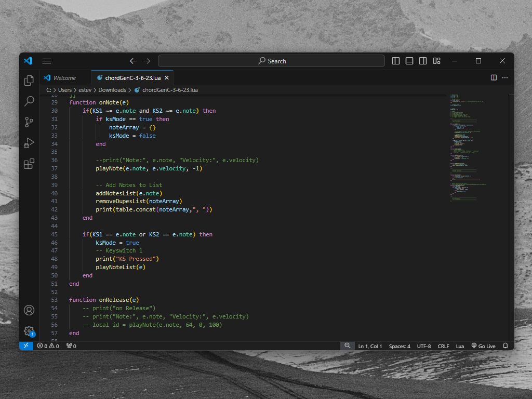532x399 pixels.
Task: Open the hamburger application menu
Action: pos(47,61)
